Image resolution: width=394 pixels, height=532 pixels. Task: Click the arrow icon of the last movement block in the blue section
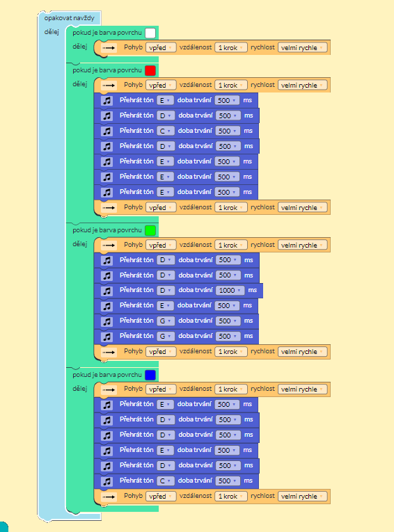point(109,497)
